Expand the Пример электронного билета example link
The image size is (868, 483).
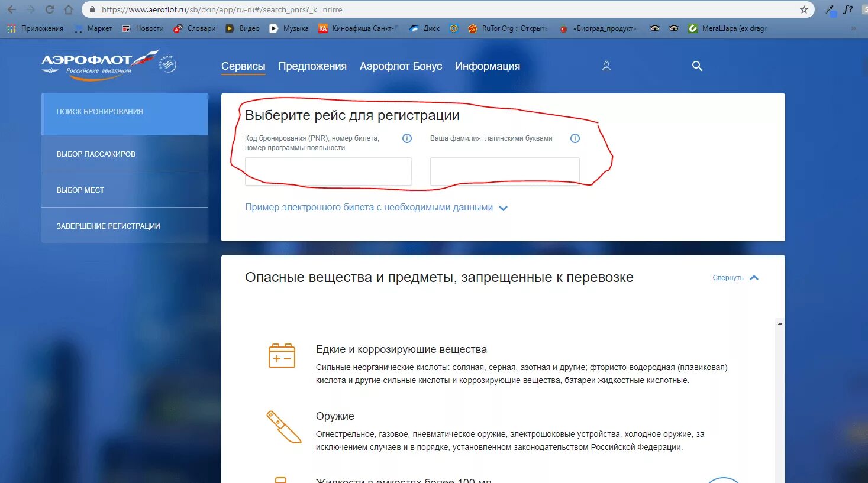pyautogui.click(x=369, y=208)
